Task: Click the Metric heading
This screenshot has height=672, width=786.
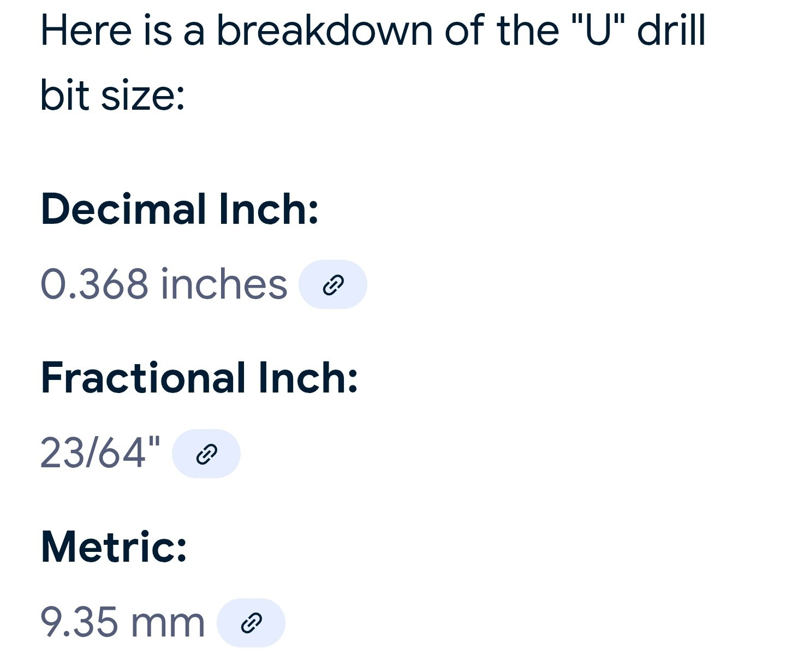Action: click(114, 547)
